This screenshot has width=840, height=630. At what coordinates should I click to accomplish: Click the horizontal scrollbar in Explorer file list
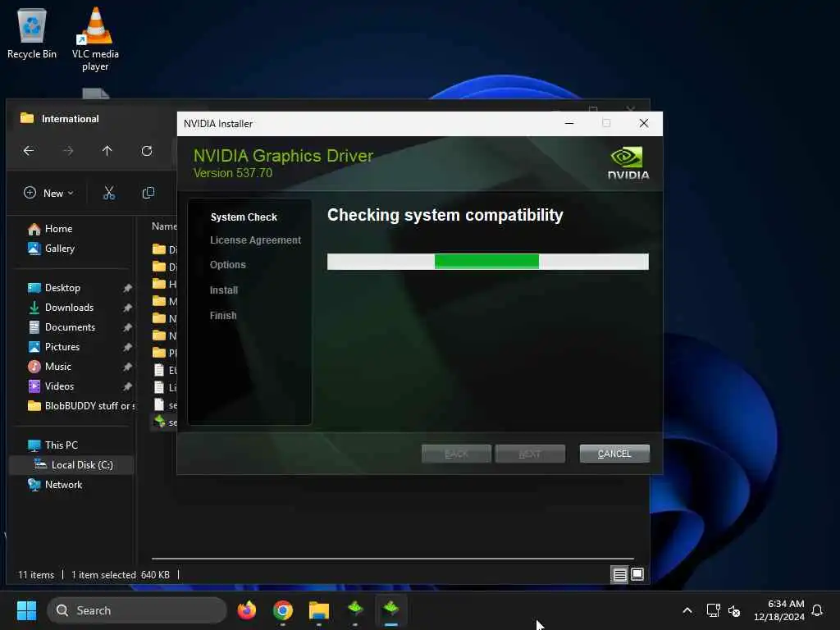tap(393, 559)
